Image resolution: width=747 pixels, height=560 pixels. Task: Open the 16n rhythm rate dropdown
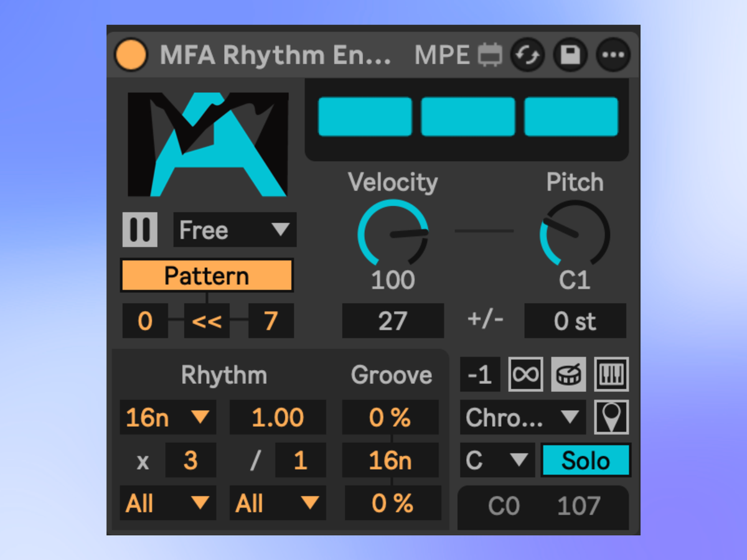(x=168, y=418)
